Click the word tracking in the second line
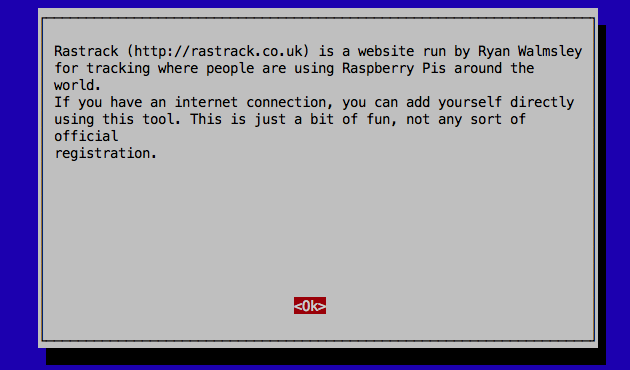The image size is (630, 370). [x=118, y=68]
